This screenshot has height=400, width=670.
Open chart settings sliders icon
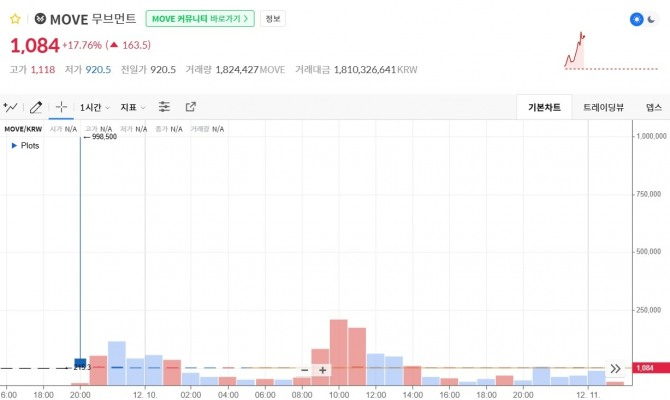pos(164,107)
